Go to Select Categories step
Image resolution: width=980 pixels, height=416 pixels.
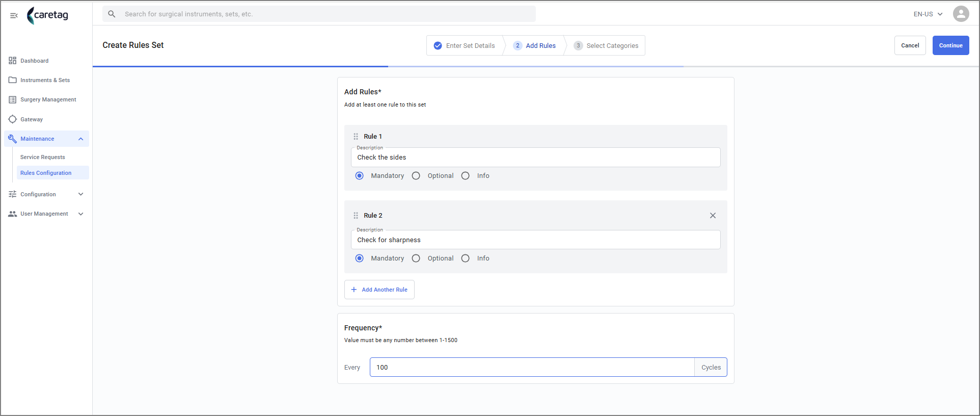pyautogui.click(x=606, y=45)
